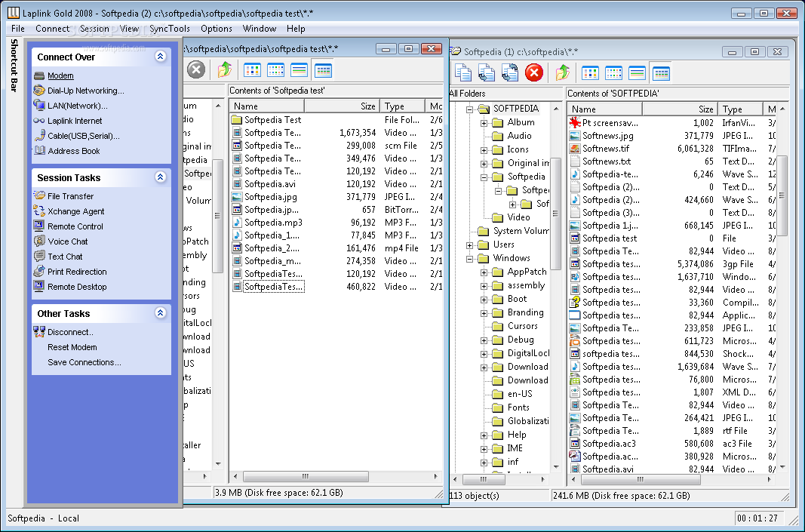
Task: Select details view in Softpedia (1) window
Action: (x=661, y=73)
